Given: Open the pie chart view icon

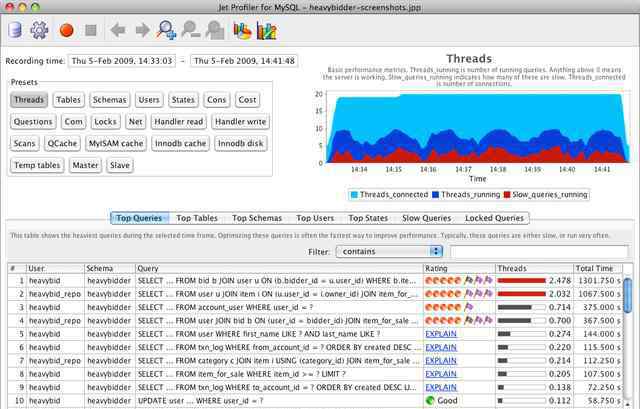Looking at the screenshot, I should (242, 31).
